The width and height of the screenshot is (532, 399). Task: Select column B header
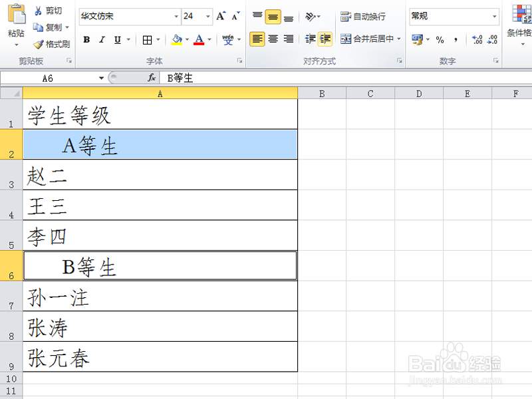[322, 93]
